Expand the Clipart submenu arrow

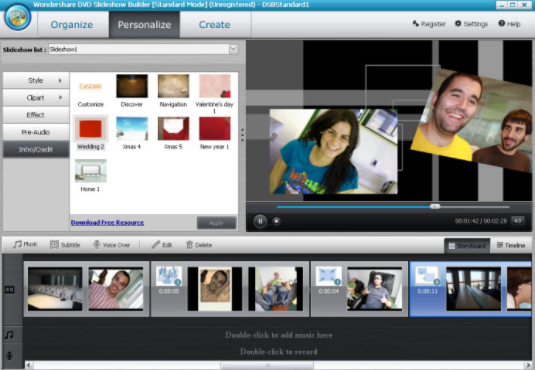point(60,98)
